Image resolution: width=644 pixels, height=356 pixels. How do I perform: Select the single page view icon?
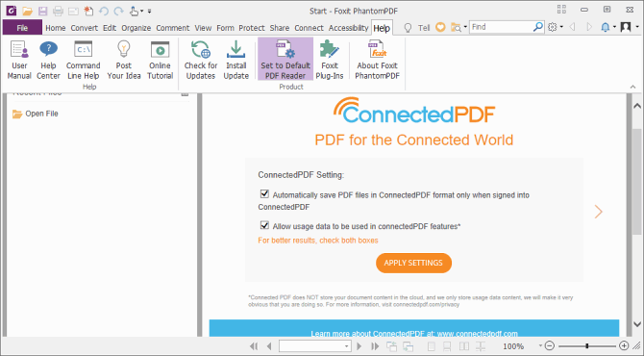click(432, 346)
